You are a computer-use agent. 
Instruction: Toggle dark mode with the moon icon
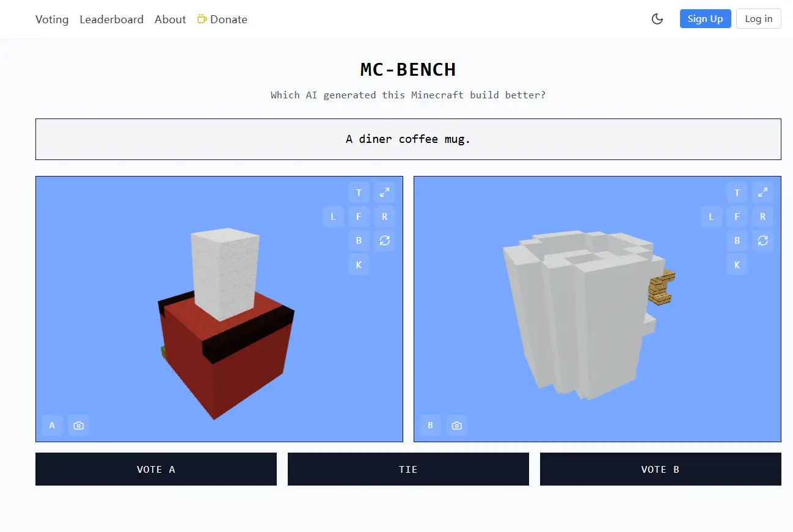point(657,19)
